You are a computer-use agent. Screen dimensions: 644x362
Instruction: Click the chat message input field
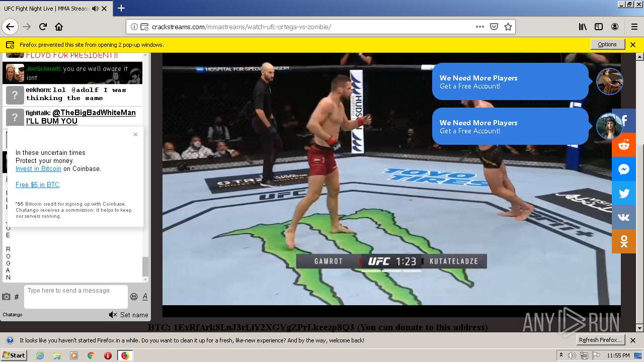coord(75,297)
